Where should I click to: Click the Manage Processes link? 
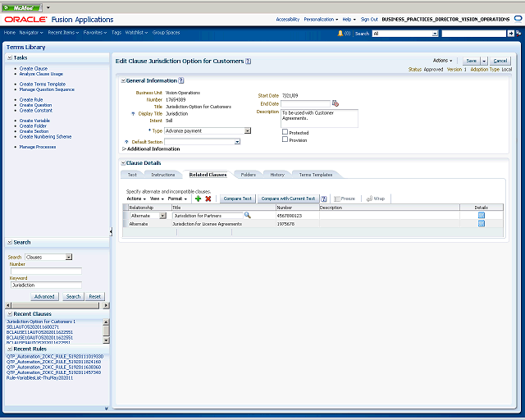tap(38, 147)
